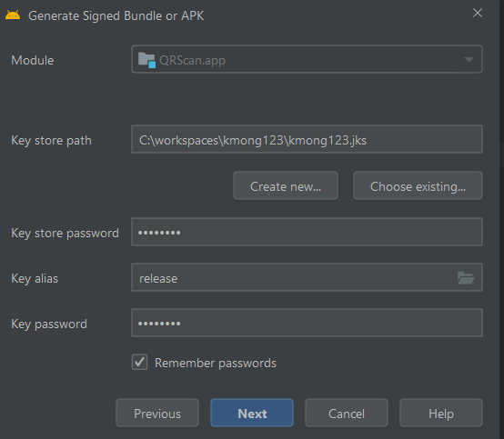
Task: Click the Choose existing... keystore button
Action: pyautogui.click(x=418, y=185)
